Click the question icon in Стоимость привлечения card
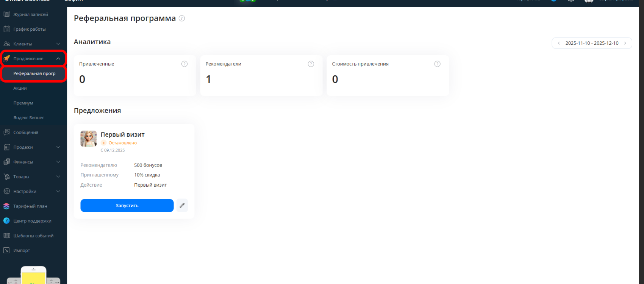 pyautogui.click(x=437, y=64)
